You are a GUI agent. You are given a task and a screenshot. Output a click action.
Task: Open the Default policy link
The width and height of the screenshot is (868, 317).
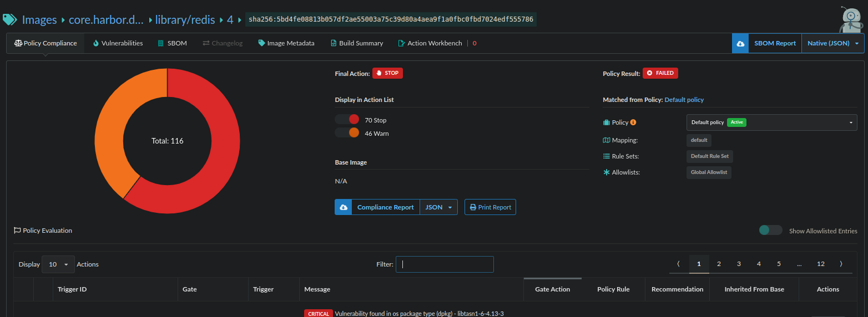tap(684, 100)
